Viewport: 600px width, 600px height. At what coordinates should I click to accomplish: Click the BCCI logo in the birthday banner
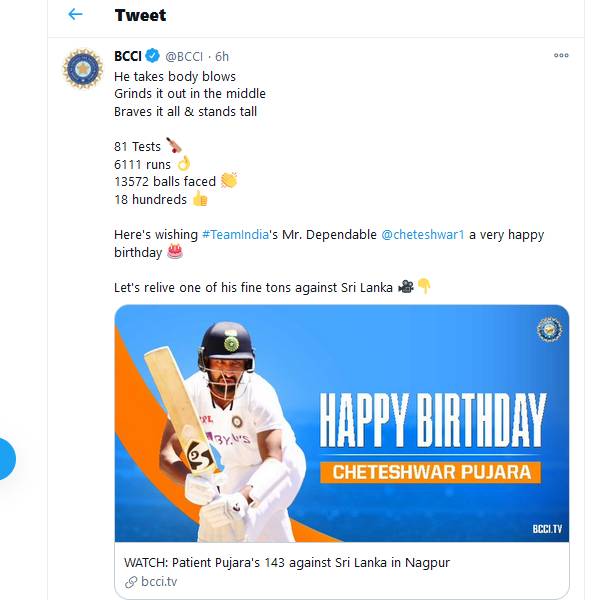(549, 328)
